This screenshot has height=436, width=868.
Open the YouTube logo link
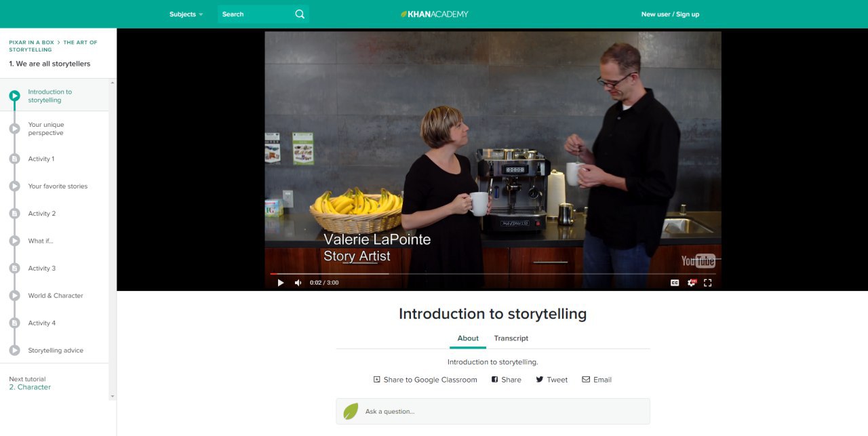pyautogui.click(x=698, y=261)
